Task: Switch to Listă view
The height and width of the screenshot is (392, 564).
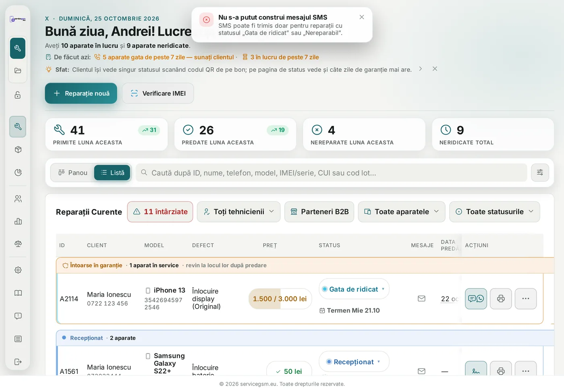Action: coord(112,172)
